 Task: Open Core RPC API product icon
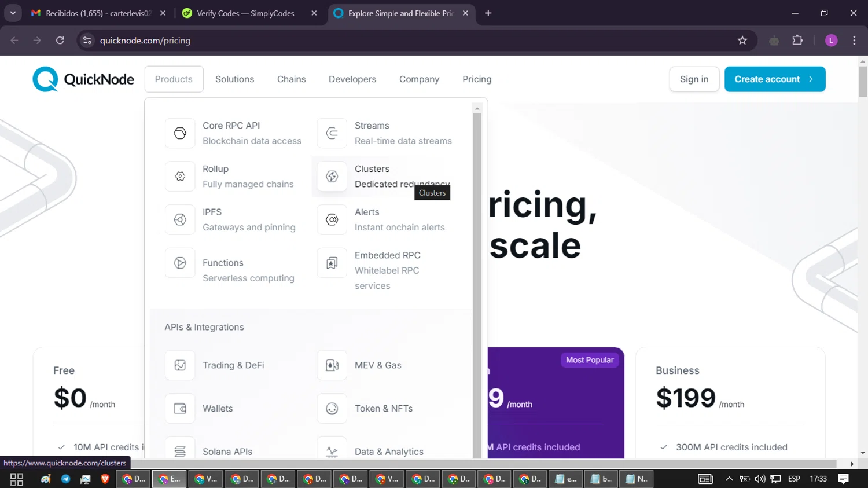(180, 133)
